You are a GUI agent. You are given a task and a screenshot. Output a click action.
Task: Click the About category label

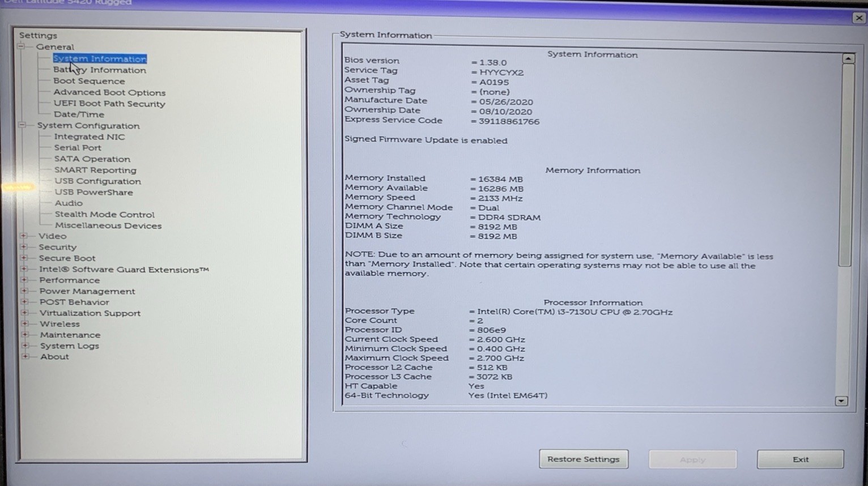(x=54, y=356)
